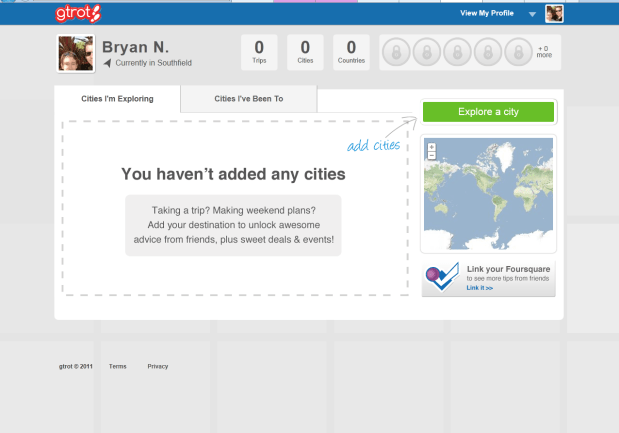This screenshot has height=433, width=619.
Task: Click the 'Link it >>' Foursquare link
Action: (x=480, y=288)
